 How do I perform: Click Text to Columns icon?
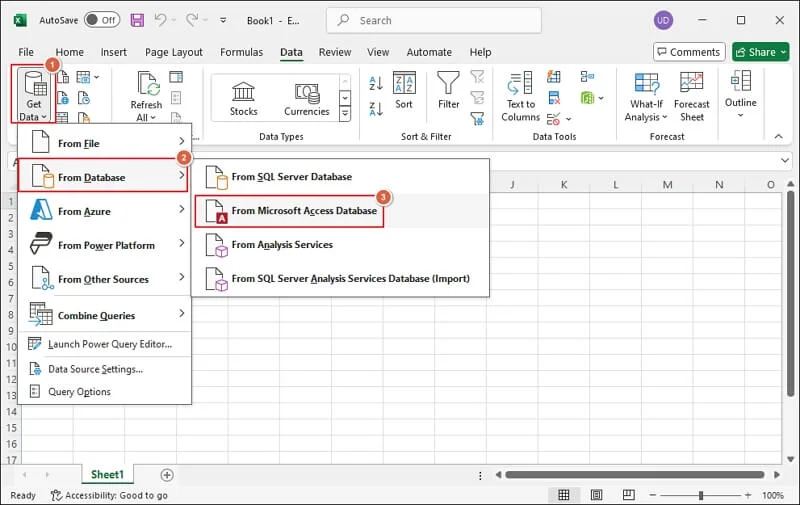(x=520, y=97)
